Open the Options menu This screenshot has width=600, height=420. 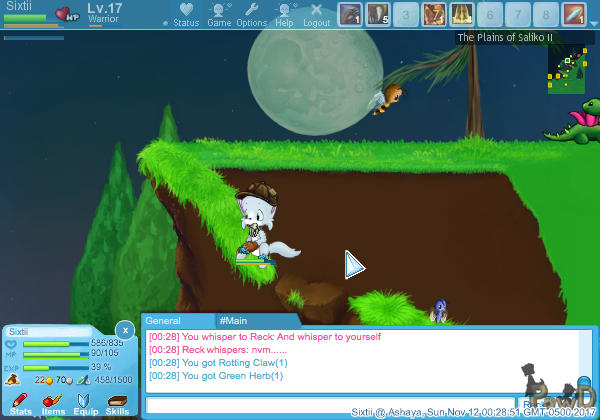coord(252,14)
